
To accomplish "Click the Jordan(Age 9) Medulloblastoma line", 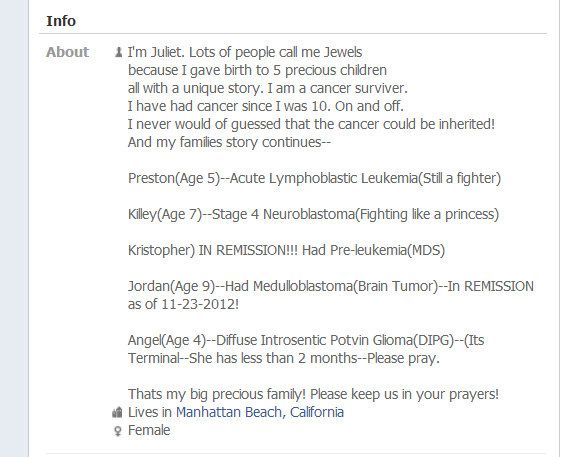I will click(x=331, y=295).
